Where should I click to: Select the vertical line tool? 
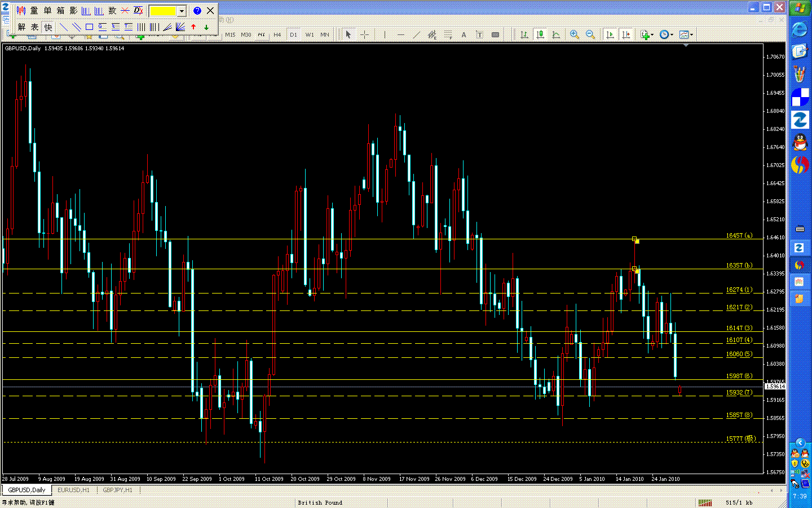click(385, 35)
